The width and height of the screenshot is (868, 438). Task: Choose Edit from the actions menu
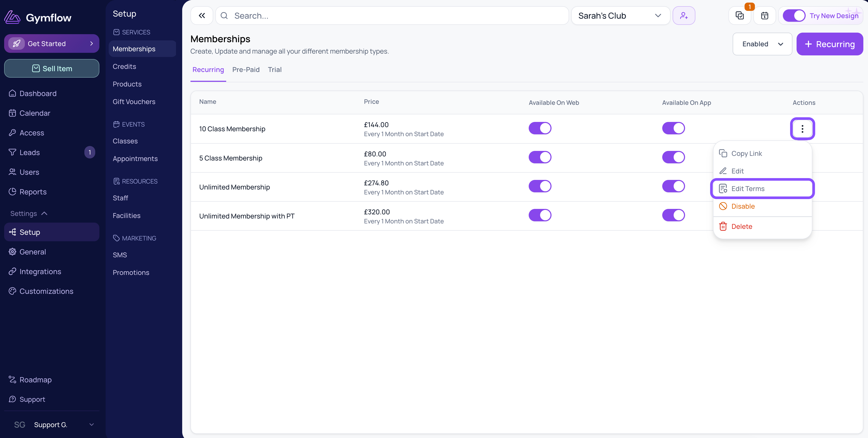762,171
